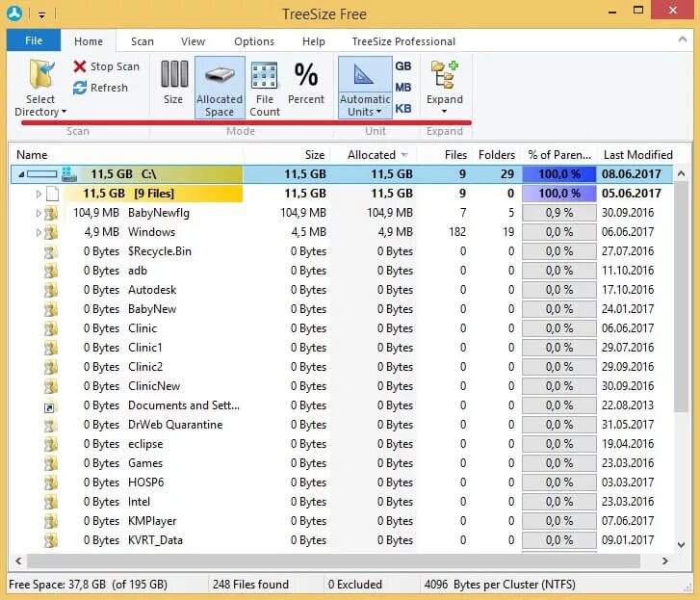Click the vertical scrollbar down arrow
Viewport: 700px width, 600px height.
pyautogui.click(x=682, y=545)
